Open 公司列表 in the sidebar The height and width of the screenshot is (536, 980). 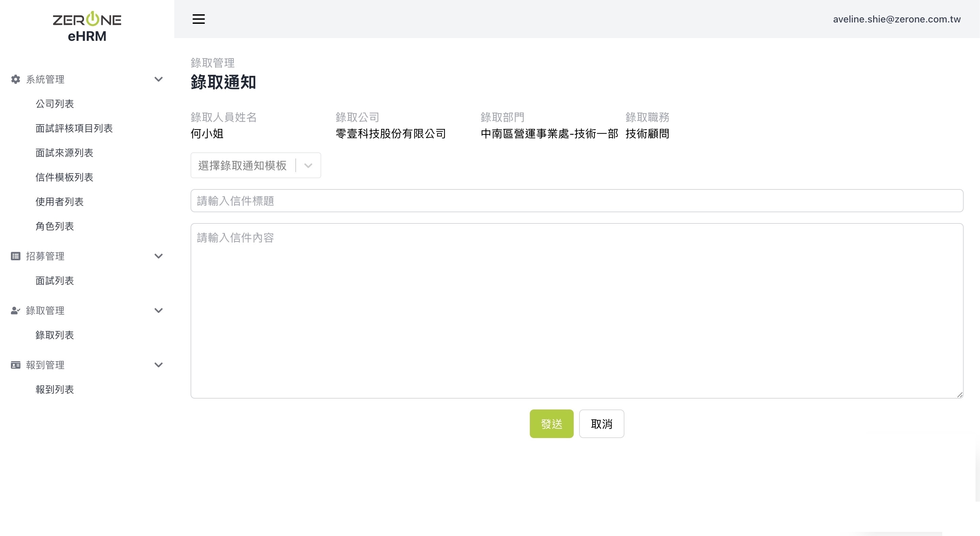[54, 104]
